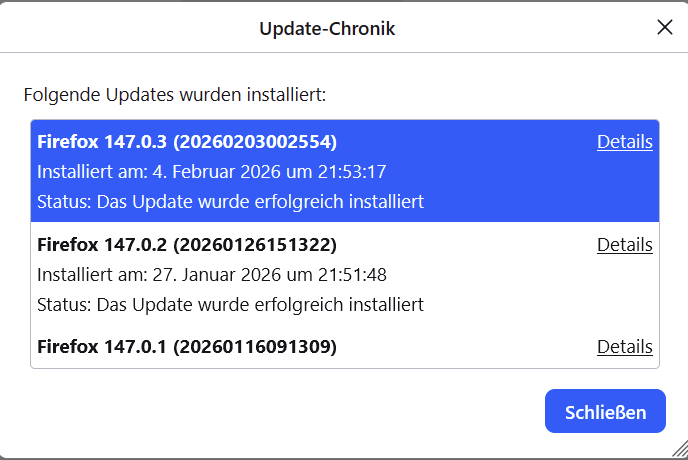
Task: Open Details link for Firefox 147.0.2
Action: (624, 245)
